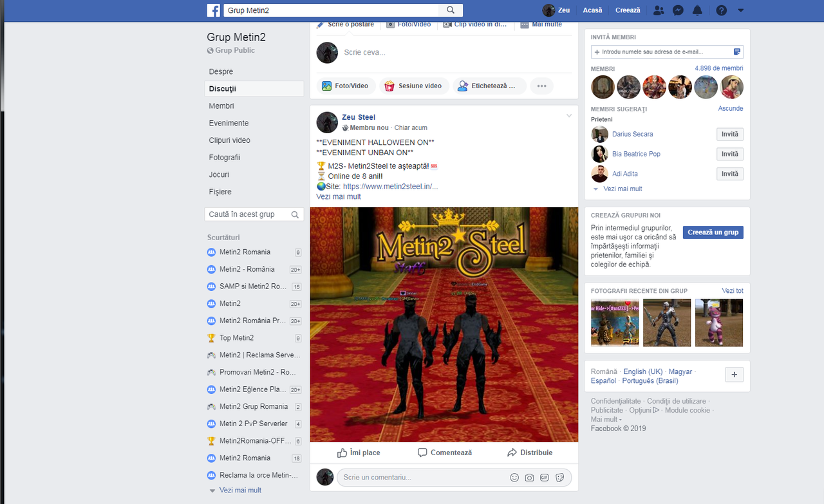This screenshot has width=824, height=504.
Task: Open Metin2 Grup Romania shortcut
Action: coord(254,406)
